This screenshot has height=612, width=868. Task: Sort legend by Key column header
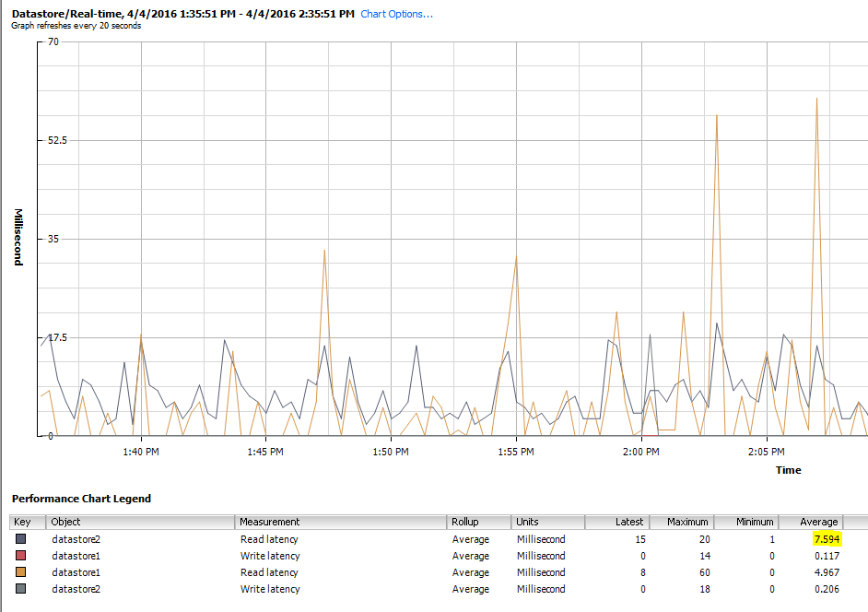click(x=28, y=522)
